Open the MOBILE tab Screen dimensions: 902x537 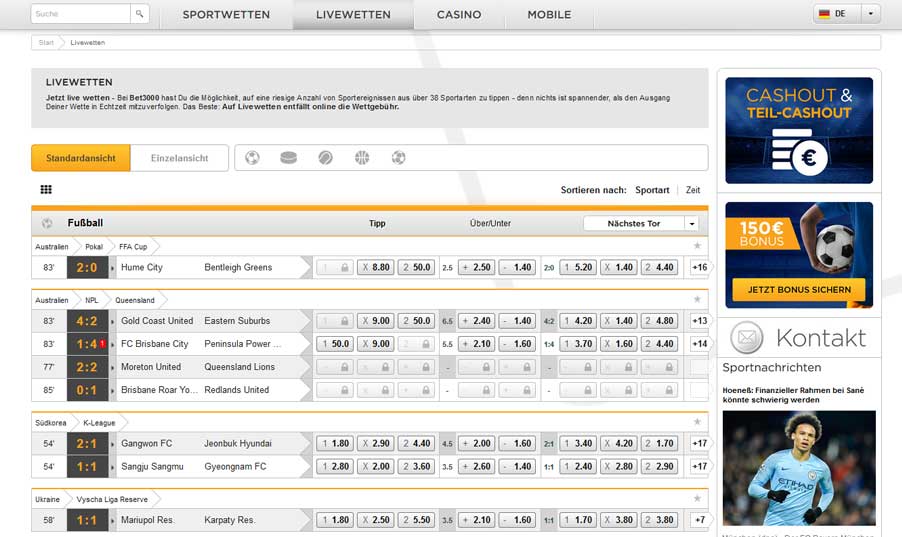pos(549,14)
